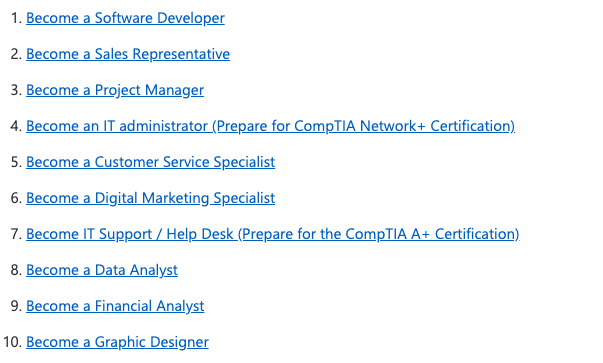Open the Become a Sales Representative link
The image size is (603, 363).
(x=128, y=54)
